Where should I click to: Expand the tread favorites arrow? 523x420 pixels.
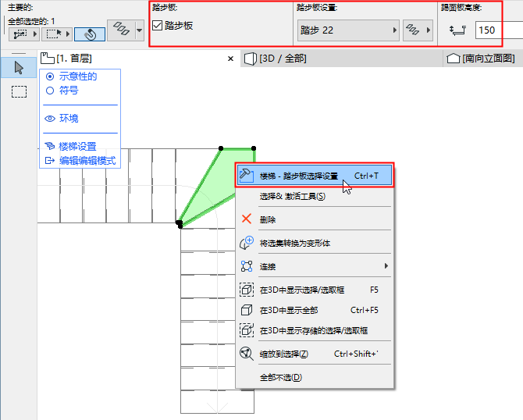[x=429, y=30]
